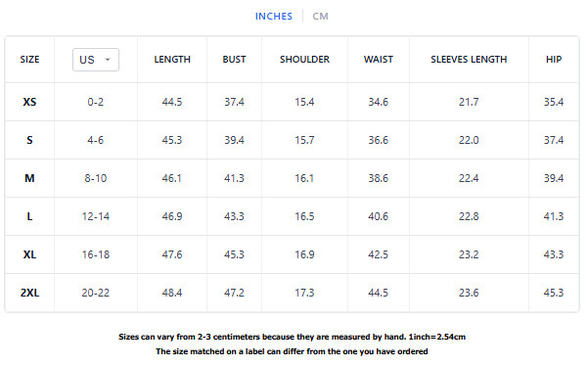The height and width of the screenshot is (366, 588).
Task: Select the L size row label
Action: [x=29, y=216]
